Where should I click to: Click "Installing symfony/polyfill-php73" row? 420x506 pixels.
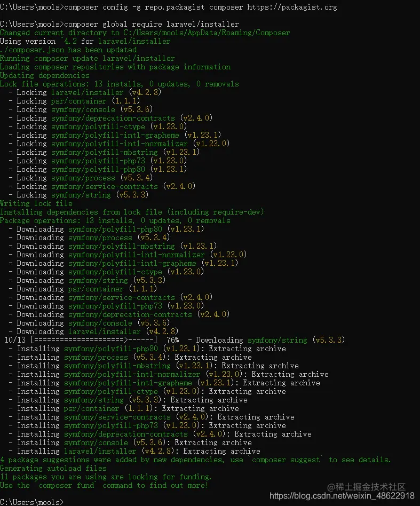(147, 425)
